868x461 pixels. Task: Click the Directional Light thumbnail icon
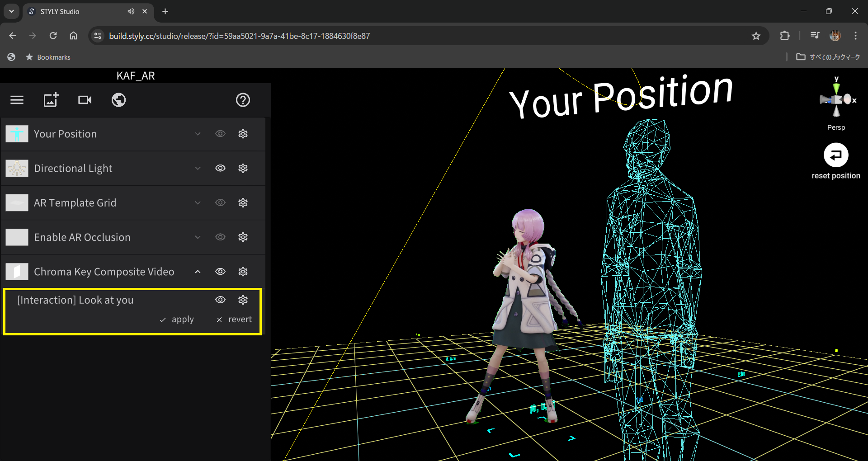pos(17,168)
